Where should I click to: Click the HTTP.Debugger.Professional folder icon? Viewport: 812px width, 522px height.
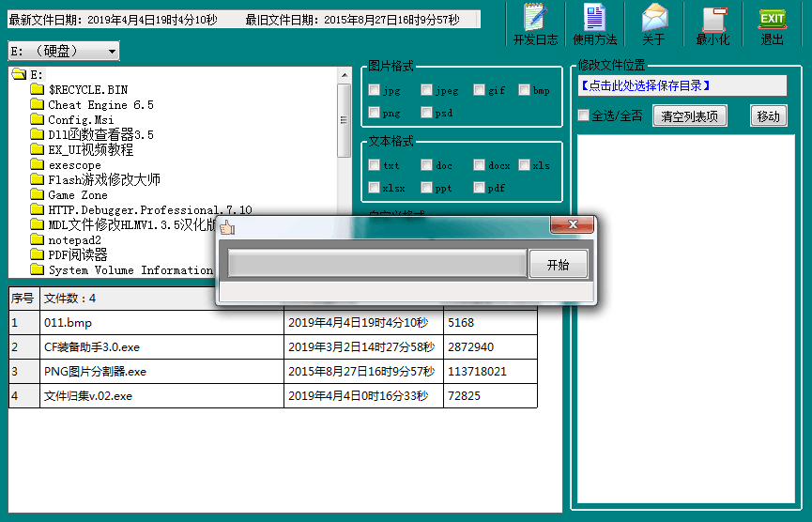click(37, 209)
